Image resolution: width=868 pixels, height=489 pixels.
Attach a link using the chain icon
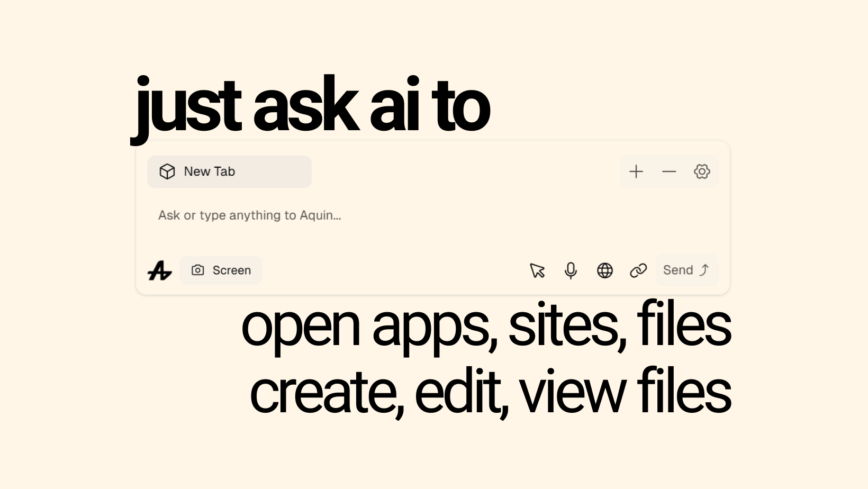[x=638, y=270]
